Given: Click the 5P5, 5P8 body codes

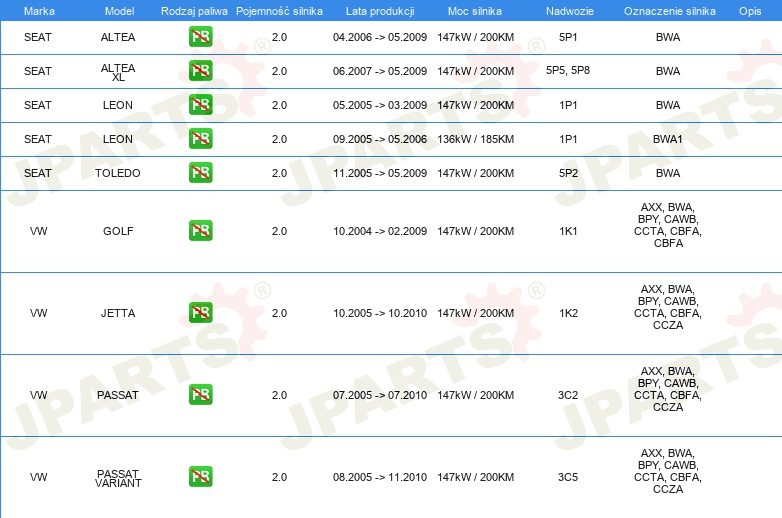Looking at the screenshot, I should pyautogui.click(x=568, y=70).
